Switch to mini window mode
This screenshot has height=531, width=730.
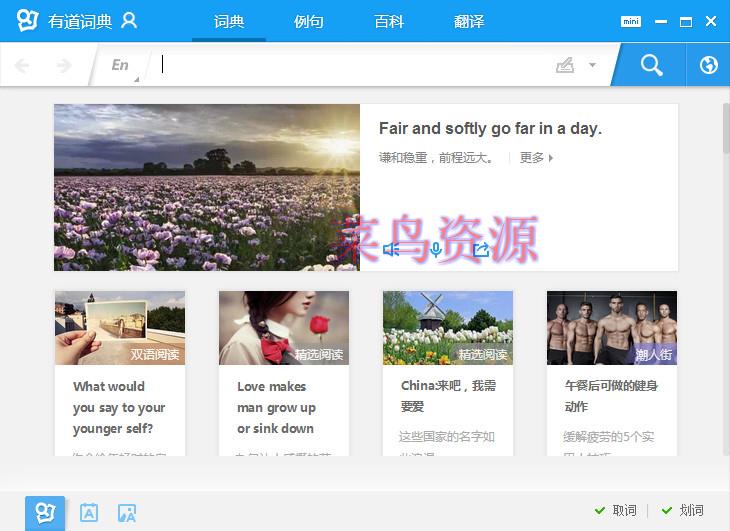pyautogui.click(x=631, y=21)
